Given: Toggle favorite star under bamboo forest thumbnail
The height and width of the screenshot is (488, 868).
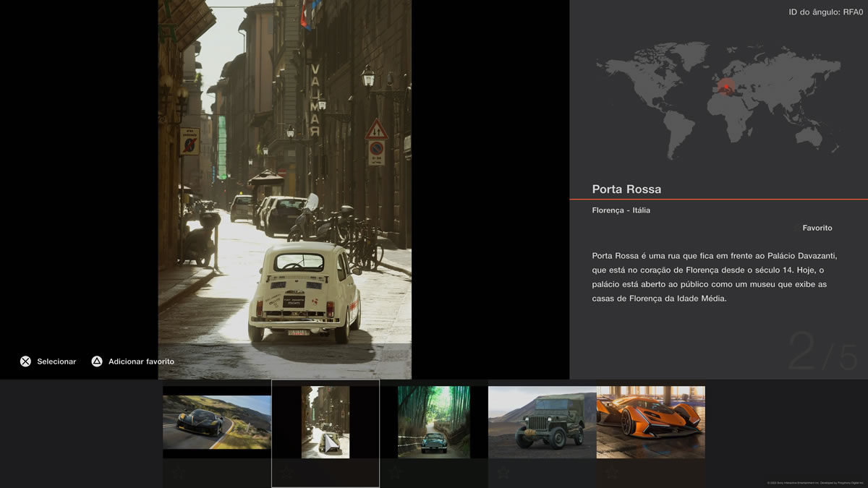Looking at the screenshot, I should coord(396,473).
